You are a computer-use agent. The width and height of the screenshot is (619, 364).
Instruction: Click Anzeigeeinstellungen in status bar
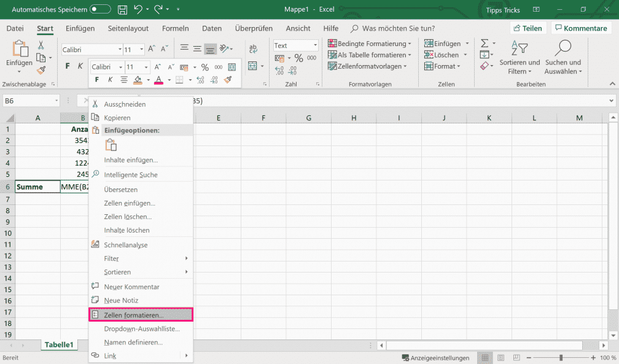click(x=435, y=358)
